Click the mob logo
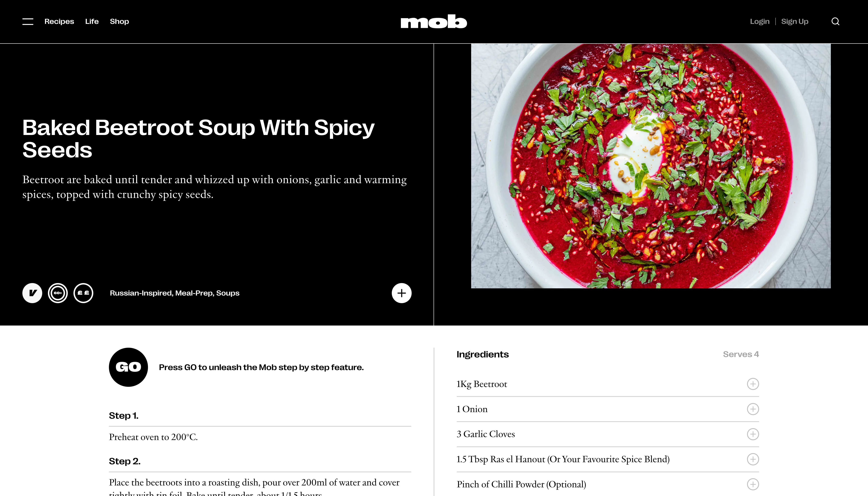 [434, 22]
